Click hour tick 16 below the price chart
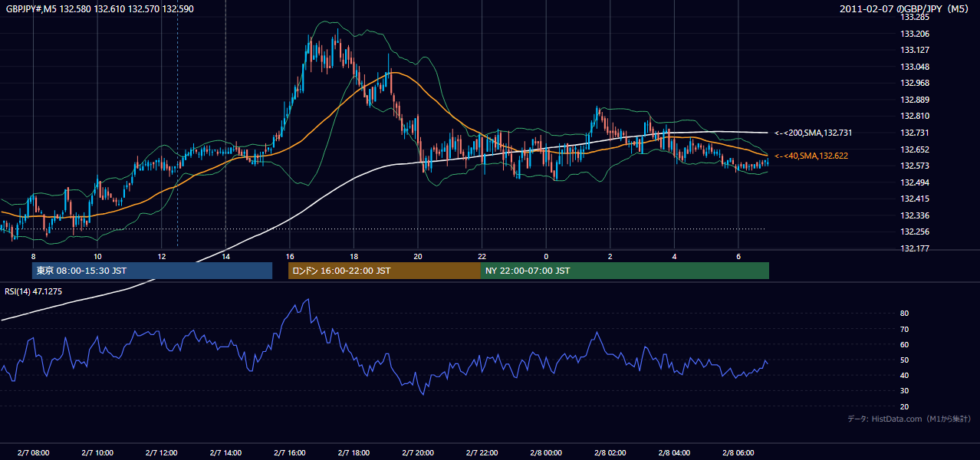This screenshot has height=460, width=980. pyautogui.click(x=289, y=255)
